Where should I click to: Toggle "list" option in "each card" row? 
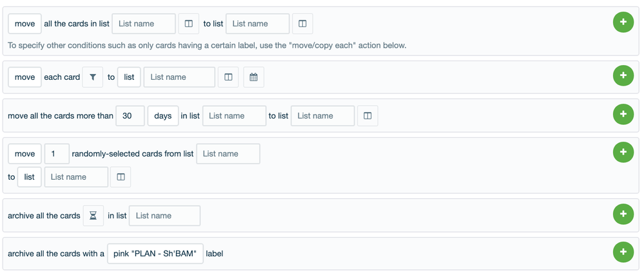coord(129,77)
